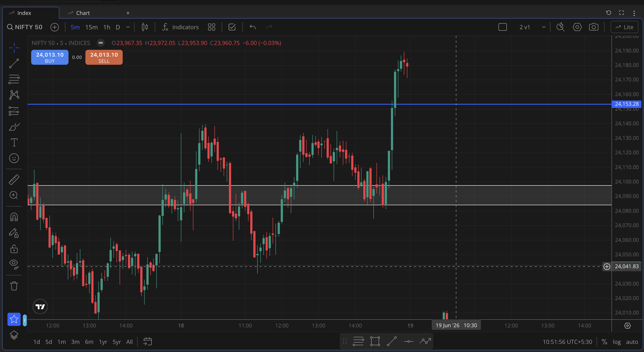Select the ruler measure tool
The image size is (644, 352).
click(x=14, y=180)
